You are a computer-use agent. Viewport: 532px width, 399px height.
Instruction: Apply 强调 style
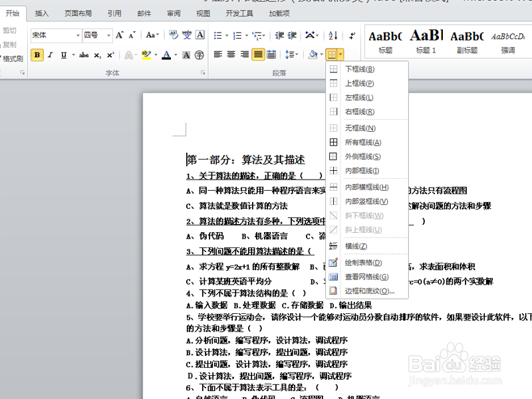point(508,41)
